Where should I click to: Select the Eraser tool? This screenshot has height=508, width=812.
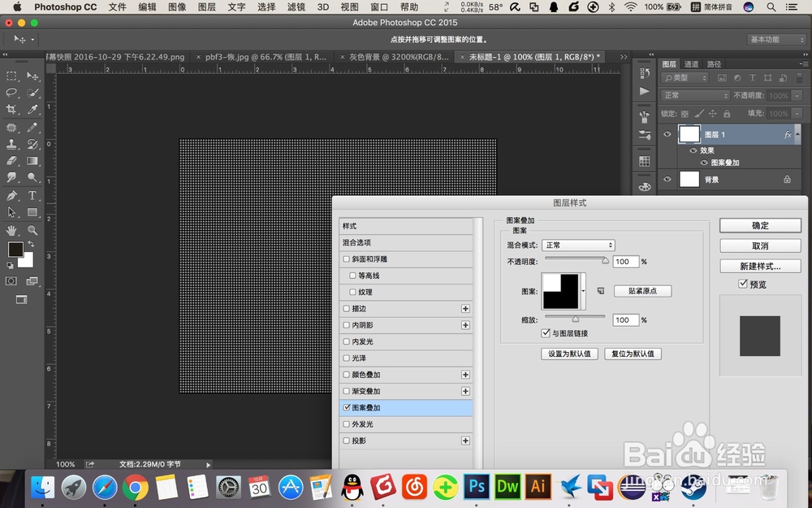(11, 161)
